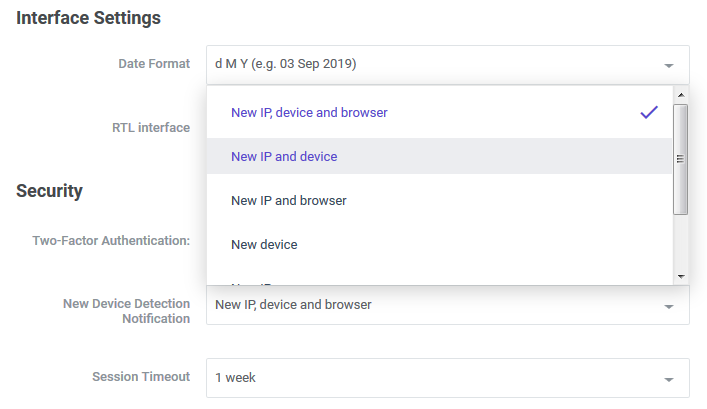Click the "Two-Factor Authentication:" label

111,240
